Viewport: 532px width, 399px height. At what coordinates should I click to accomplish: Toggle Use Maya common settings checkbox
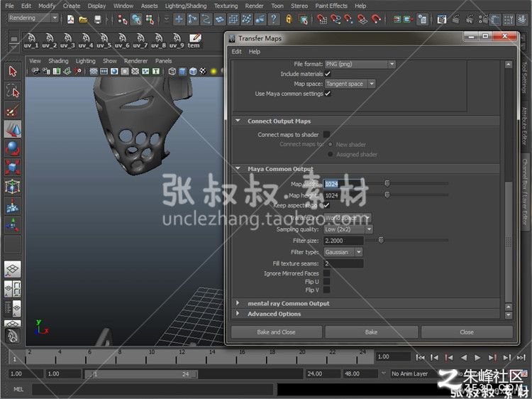(328, 94)
